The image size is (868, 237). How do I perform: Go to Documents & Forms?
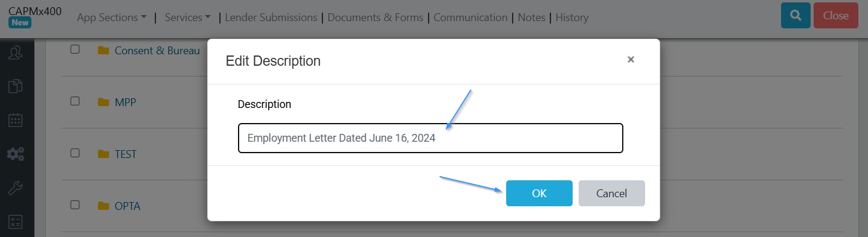[376, 17]
